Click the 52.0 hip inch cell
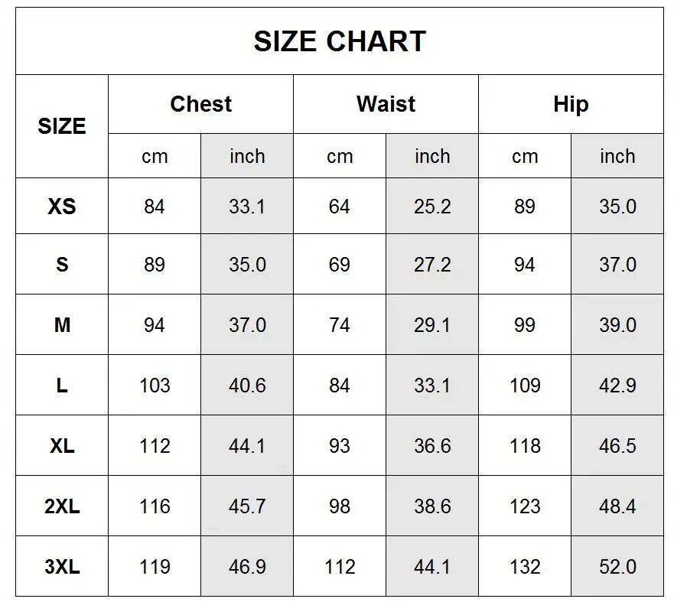Screen dimensions: 700x602 pyautogui.click(x=617, y=567)
